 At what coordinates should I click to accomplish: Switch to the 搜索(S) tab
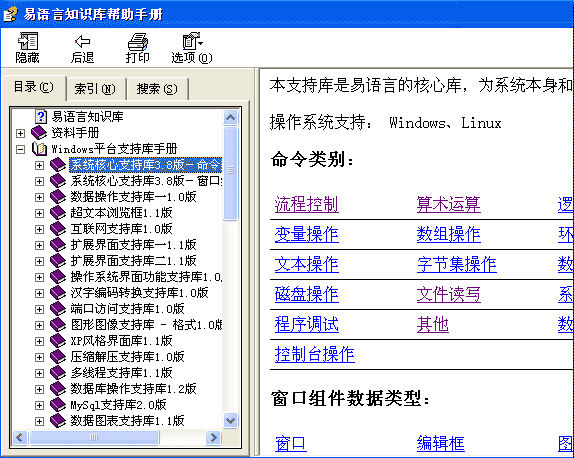point(157,89)
